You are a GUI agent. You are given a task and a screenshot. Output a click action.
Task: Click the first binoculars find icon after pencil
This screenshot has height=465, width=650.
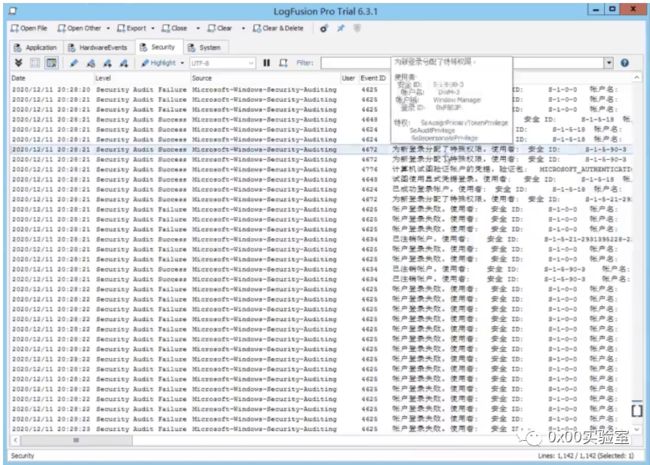tap(91, 63)
